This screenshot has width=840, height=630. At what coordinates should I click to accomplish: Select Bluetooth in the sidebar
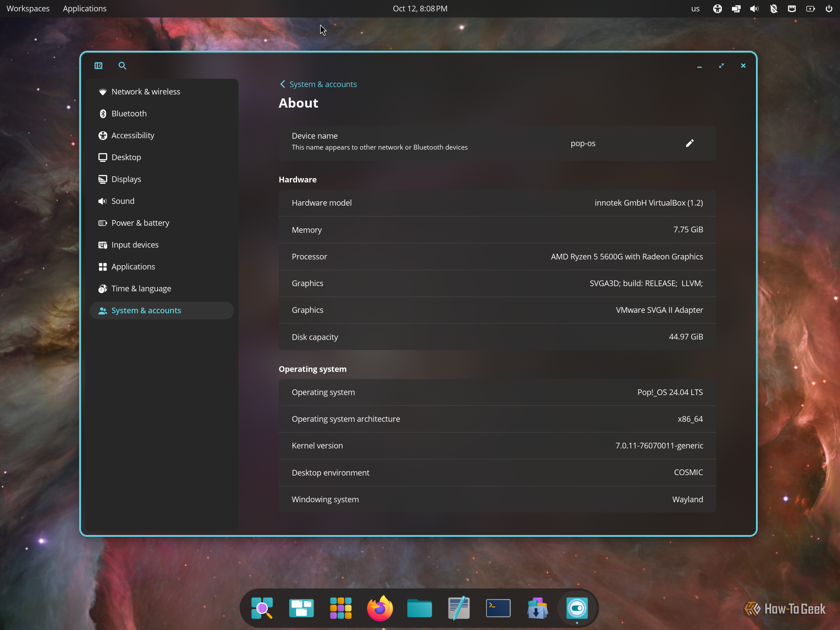coord(162,114)
